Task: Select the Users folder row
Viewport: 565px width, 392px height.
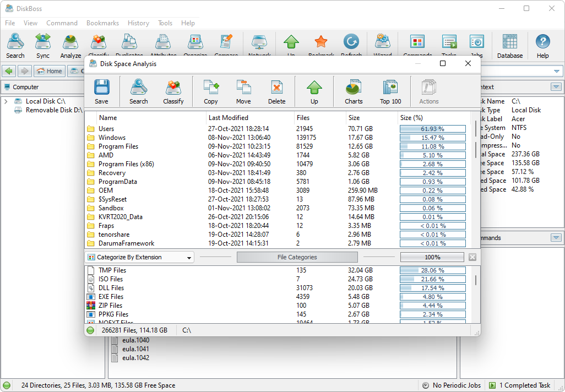Action: click(x=278, y=129)
